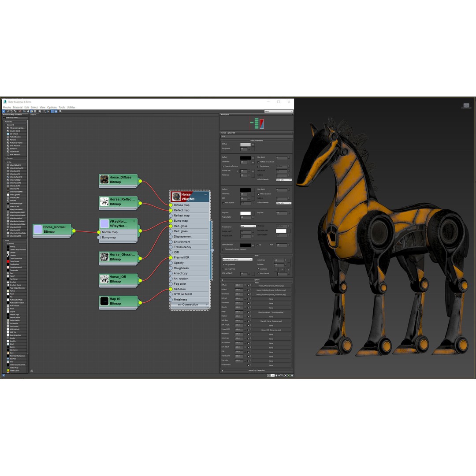The width and height of the screenshot is (476, 476).
Task: Click Horse_Reflection map button in Maps rollout
Action: point(271,290)
